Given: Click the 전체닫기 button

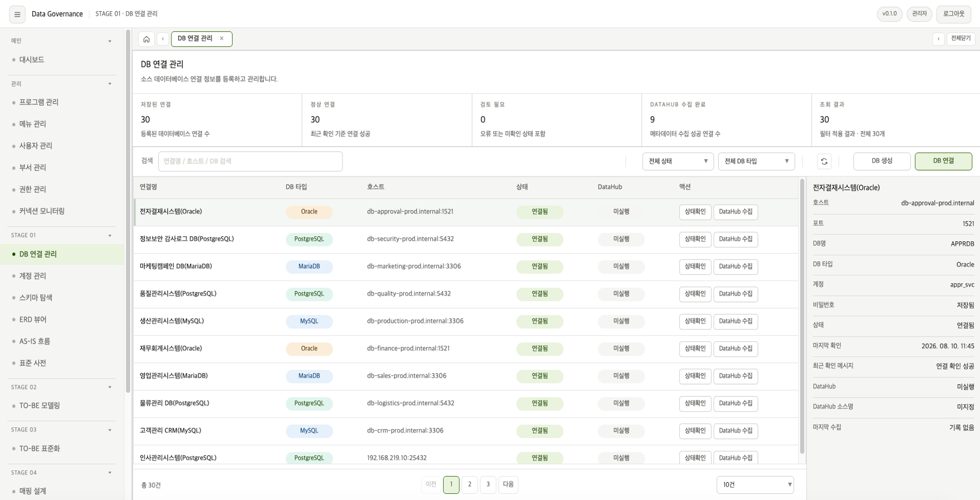Looking at the screenshot, I should click(961, 39).
